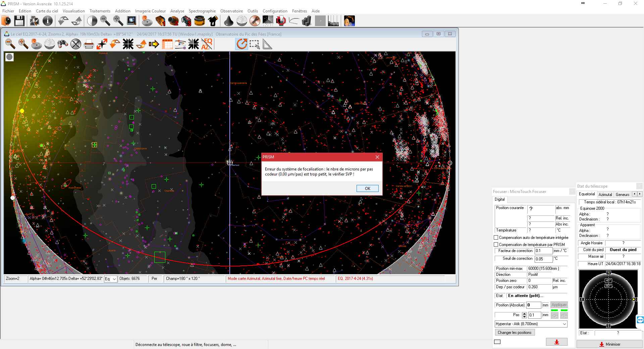Click the Pas step spinner arrows
This screenshot has height=349, width=644.
point(525,315)
